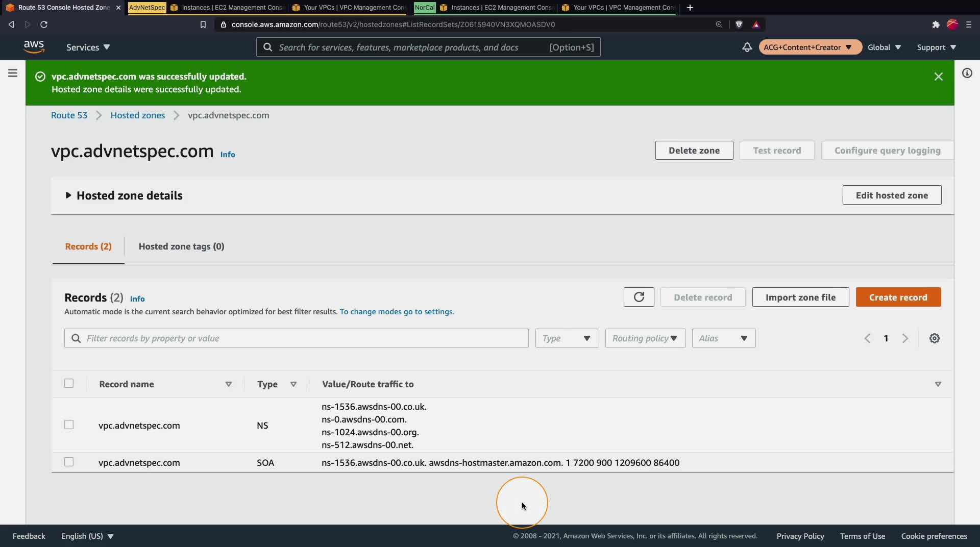980x547 pixels.
Task: Go back in browser history
Action: click(11, 24)
